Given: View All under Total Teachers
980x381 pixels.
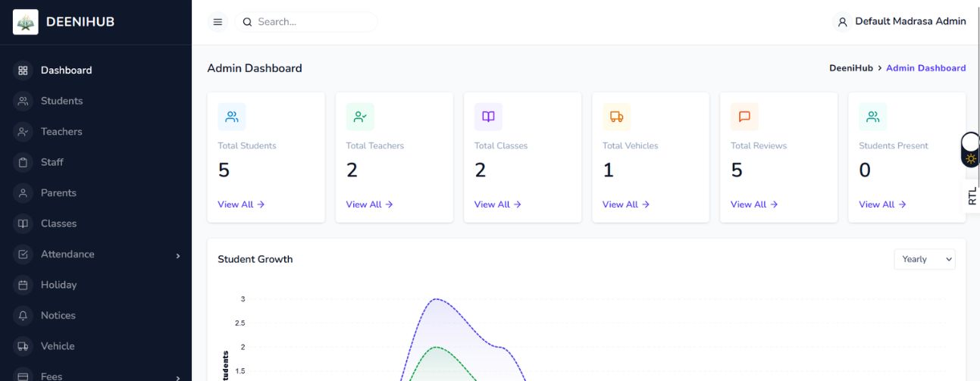Looking at the screenshot, I should (x=369, y=205).
